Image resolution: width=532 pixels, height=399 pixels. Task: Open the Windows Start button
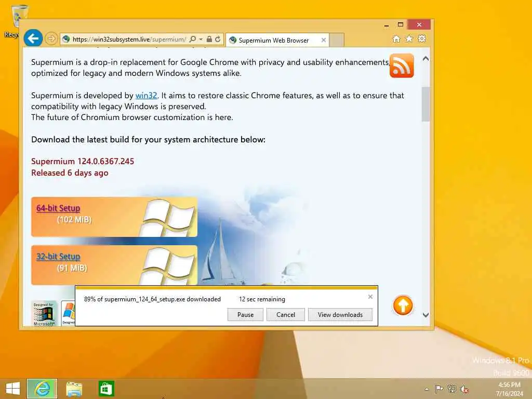click(x=13, y=389)
